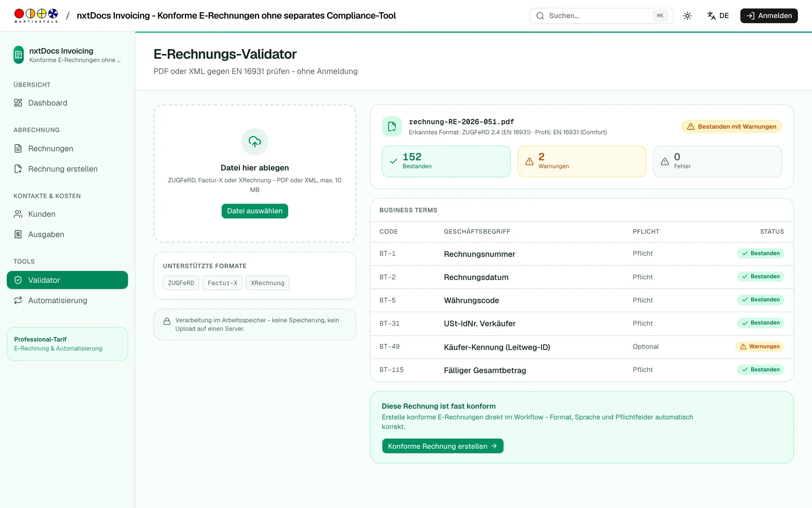
Task: Click the checkmark icon in the 152 Bestanden card
Action: click(x=393, y=161)
